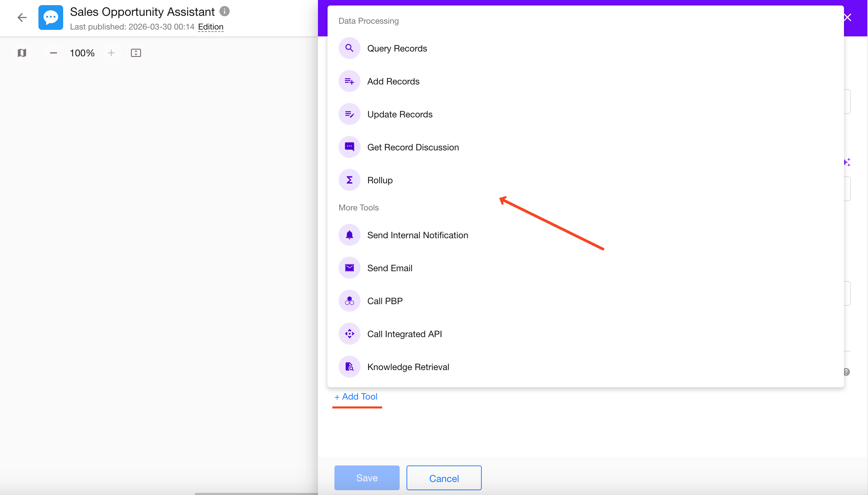Click the Sales Opportunity Assistant chat logo
This screenshot has width=868, height=495.
click(x=51, y=18)
